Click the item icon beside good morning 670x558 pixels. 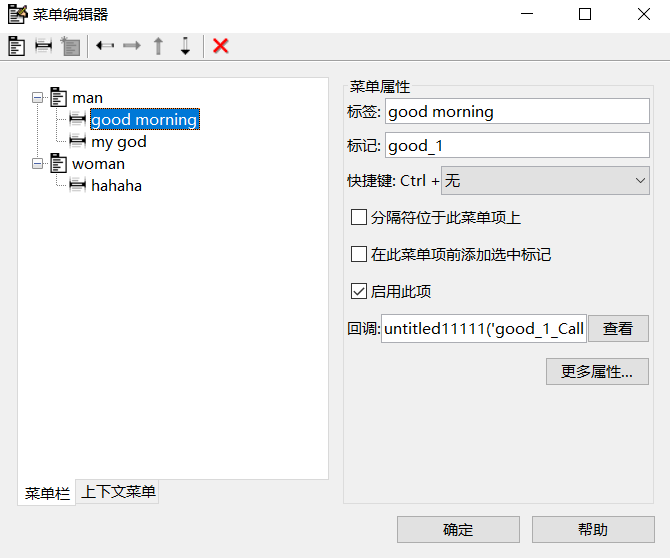78,119
